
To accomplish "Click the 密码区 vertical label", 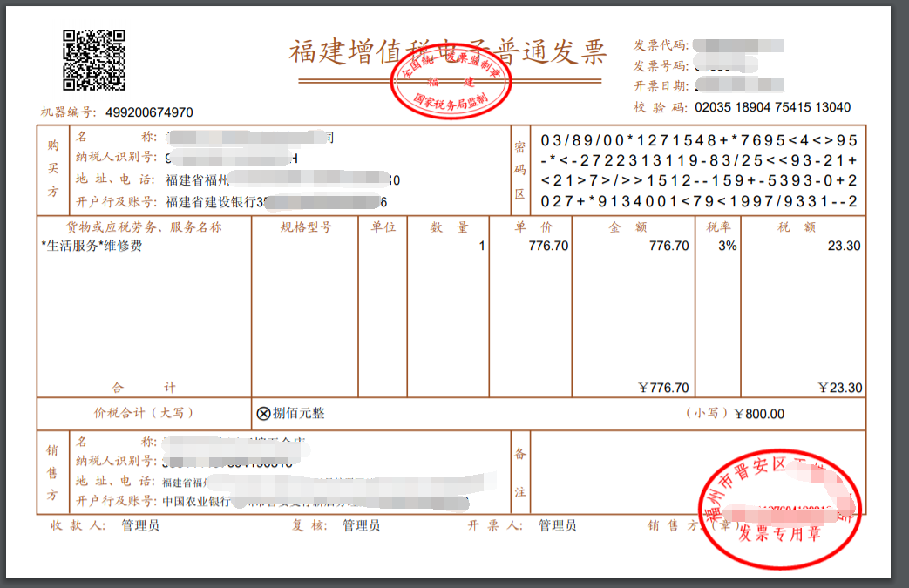I will (x=520, y=171).
